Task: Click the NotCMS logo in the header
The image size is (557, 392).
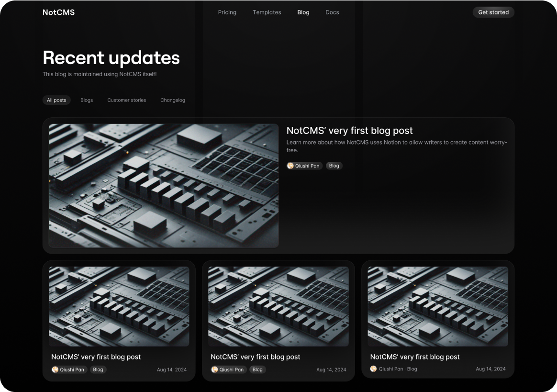Action: point(58,12)
